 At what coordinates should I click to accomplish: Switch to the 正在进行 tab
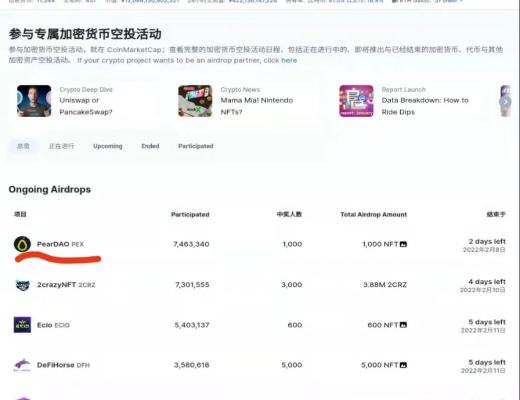point(61,146)
